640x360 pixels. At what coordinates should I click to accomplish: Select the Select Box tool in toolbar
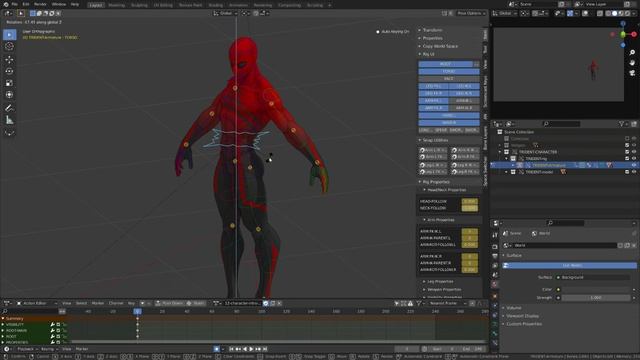pos(9,35)
